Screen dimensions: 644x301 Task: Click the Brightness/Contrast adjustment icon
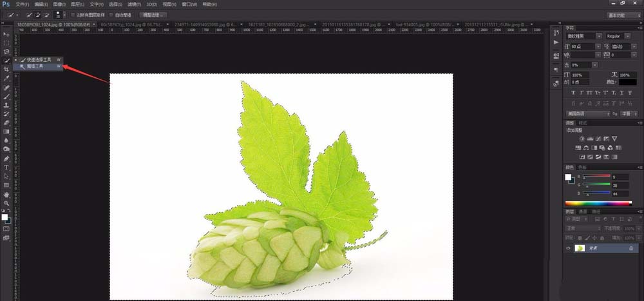pyautogui.click(x=582, y=139)
